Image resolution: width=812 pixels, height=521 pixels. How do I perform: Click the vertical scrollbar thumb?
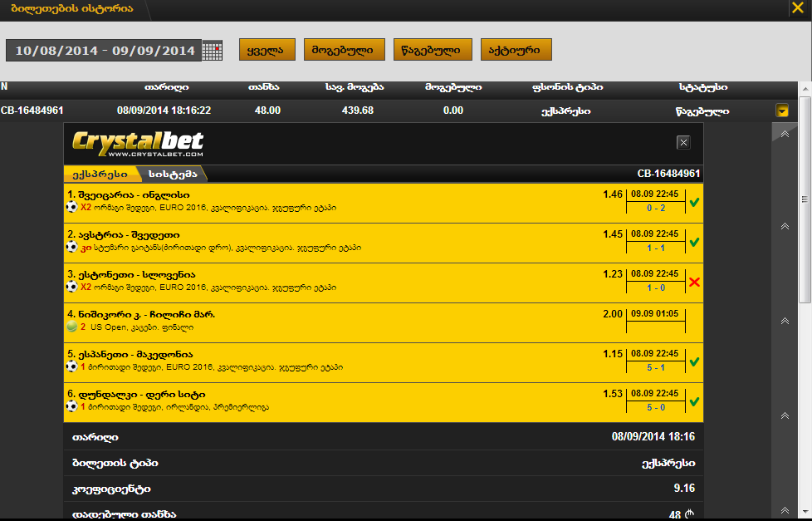[x=805, y=199]
